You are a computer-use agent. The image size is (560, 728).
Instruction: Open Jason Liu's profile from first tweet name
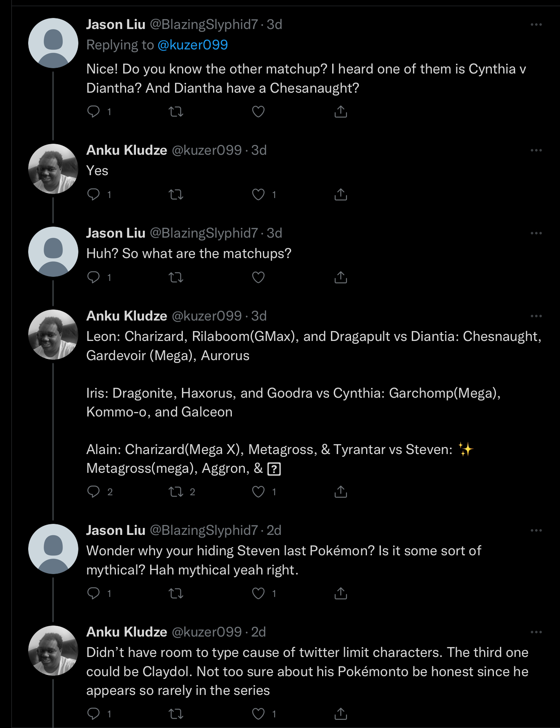pyautogui.click(x=116, y=24)
